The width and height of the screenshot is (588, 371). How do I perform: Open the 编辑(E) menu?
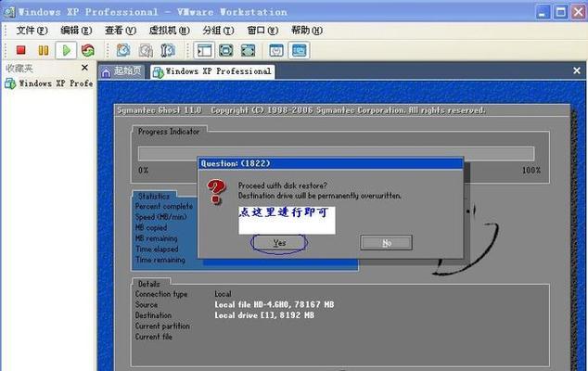point(76,31)
